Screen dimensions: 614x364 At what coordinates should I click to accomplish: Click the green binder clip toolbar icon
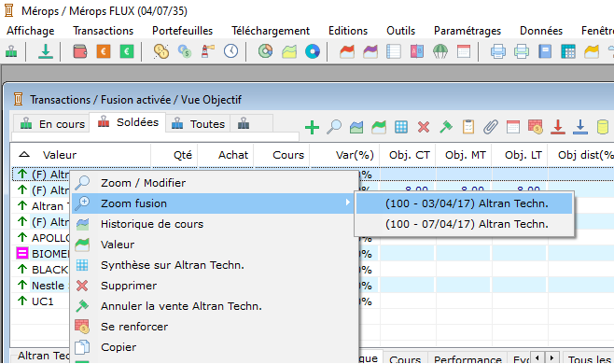pyautogui.click(x=11, y=51)
